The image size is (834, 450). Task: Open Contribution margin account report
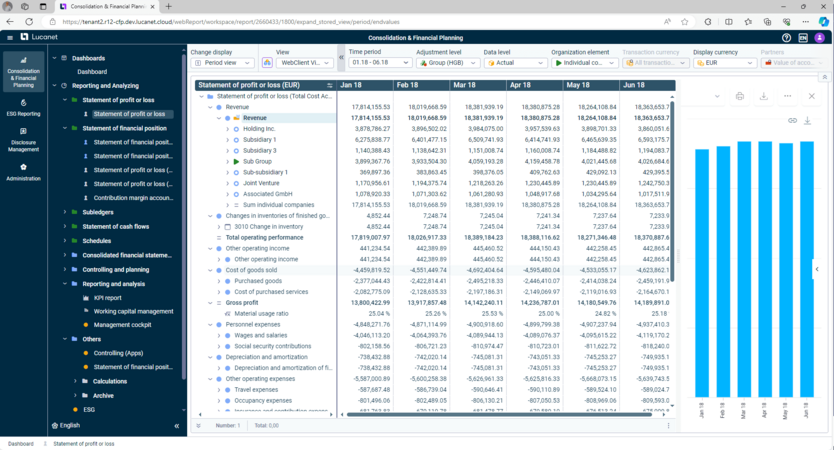pos(133,198)
